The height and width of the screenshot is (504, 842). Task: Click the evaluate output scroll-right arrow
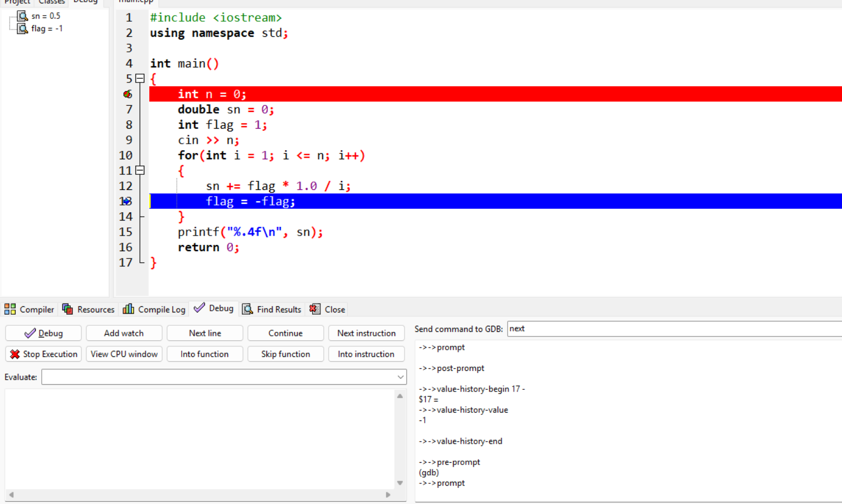(x=388, y=495)
